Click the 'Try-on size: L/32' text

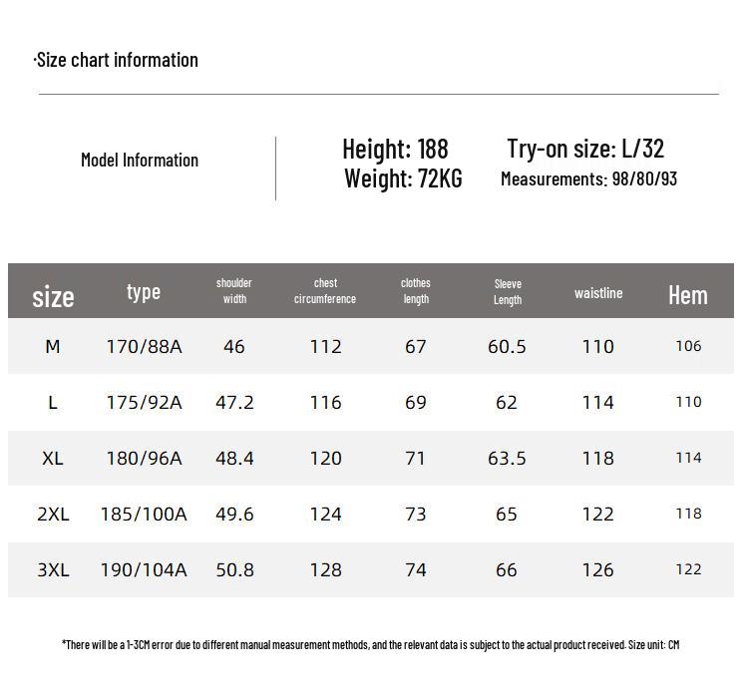585,149
